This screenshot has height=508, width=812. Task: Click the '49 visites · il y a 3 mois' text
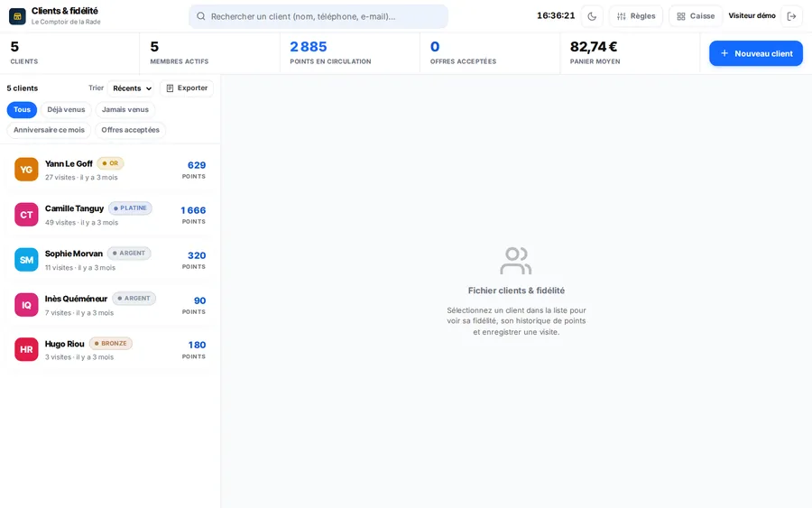(x=81, y=222)
